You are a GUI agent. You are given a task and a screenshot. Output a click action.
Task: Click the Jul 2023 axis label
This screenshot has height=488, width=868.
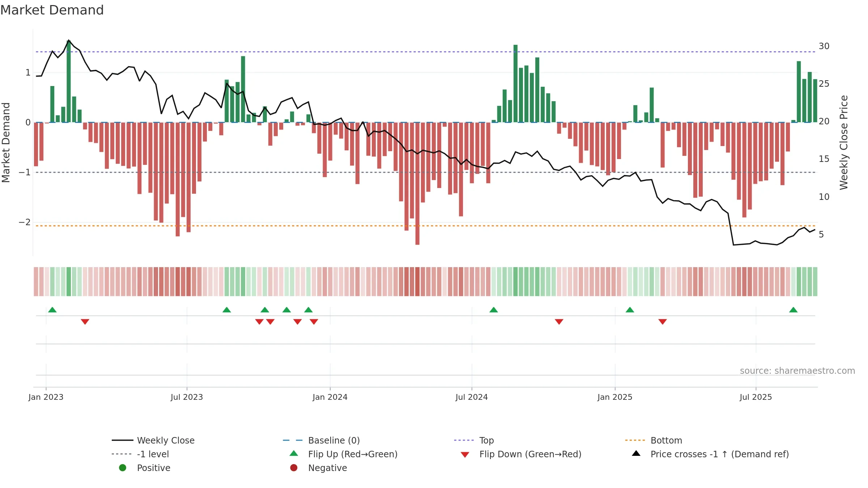tap(187, 397)
